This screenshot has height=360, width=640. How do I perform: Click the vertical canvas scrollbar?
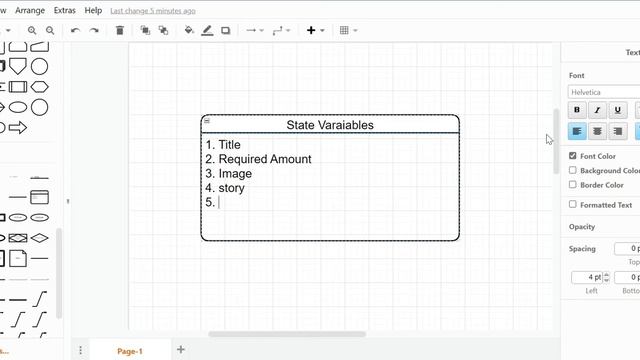(x=556, y=141)
